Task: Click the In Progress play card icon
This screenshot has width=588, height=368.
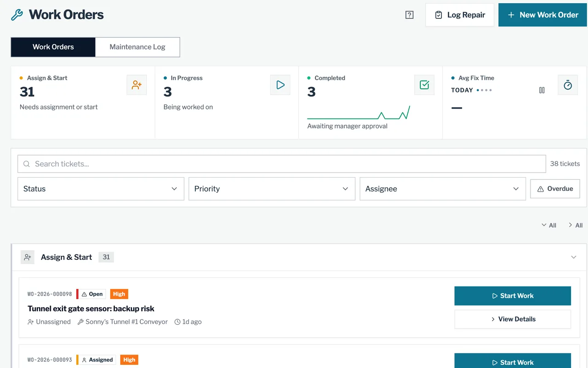Action: [x=280, y=85]
